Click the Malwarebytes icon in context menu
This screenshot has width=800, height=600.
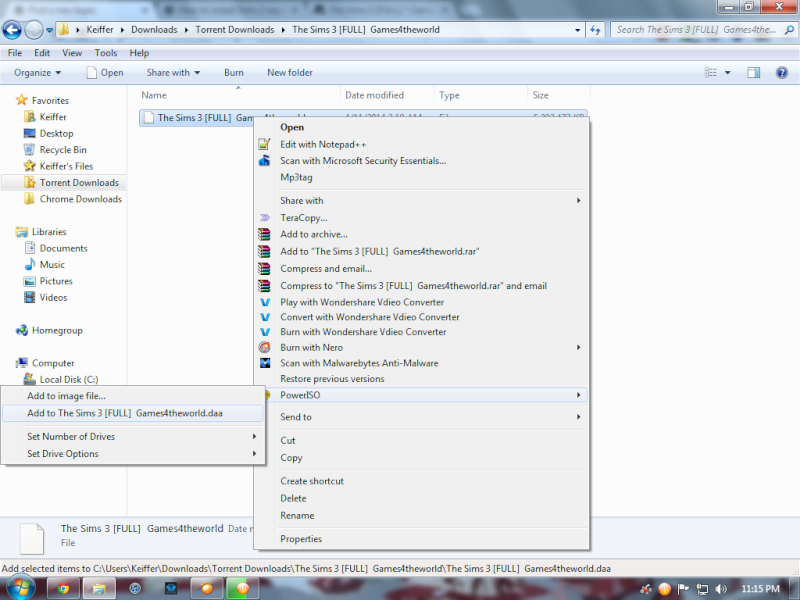click(x=265, y=363)
